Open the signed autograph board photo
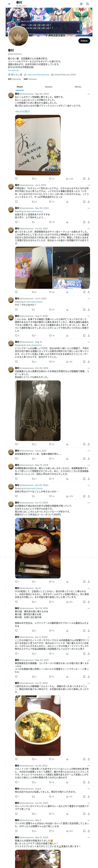Screen dimensions: 98x868 38,145
